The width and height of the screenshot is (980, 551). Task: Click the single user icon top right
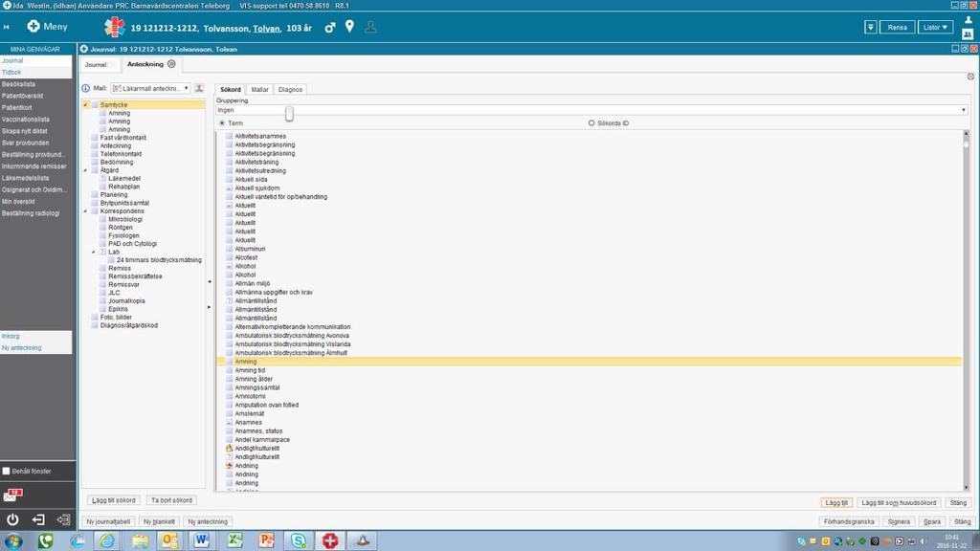point(969,20)
